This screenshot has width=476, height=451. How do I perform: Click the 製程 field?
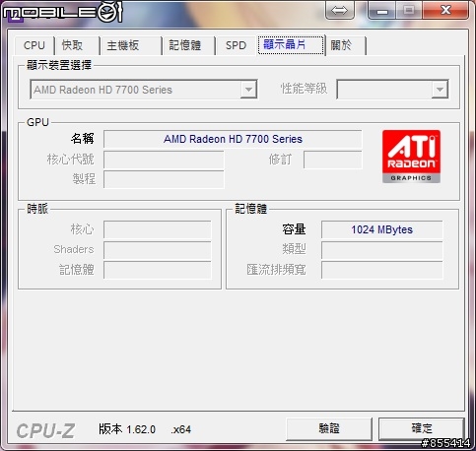(x=164, y=179)
